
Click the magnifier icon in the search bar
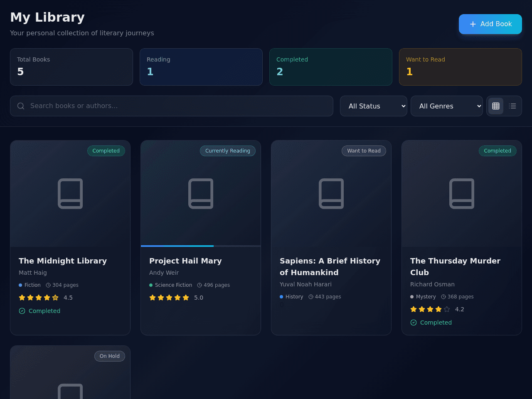pyautogui.click(x=21, y=106)
